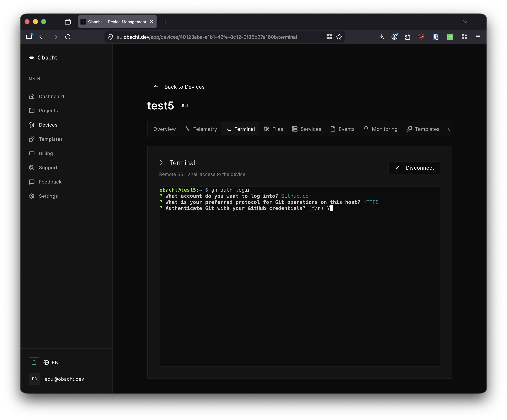Screen dimensions: 507x420
Task: Switch to the Telemetry tab
Action: [201, 129]
